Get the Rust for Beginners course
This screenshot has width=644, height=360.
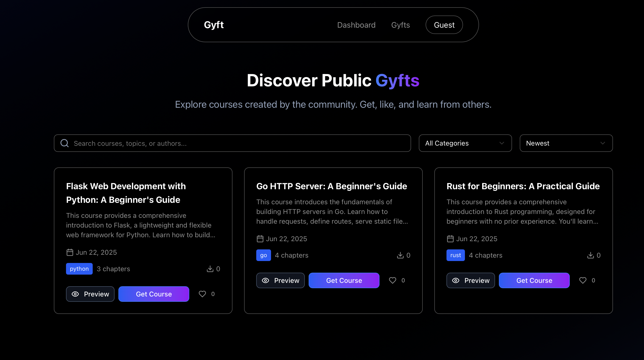[x=534, y=280]
